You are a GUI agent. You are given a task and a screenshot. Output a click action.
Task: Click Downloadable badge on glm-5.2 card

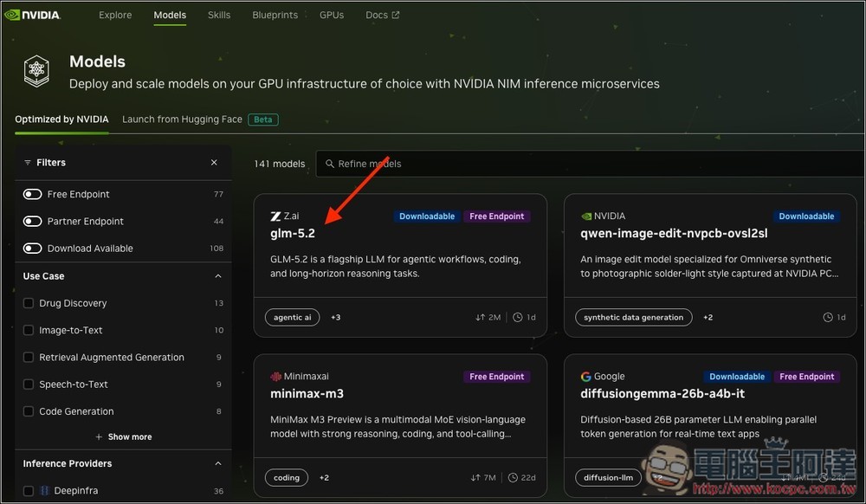click(427, 216)
